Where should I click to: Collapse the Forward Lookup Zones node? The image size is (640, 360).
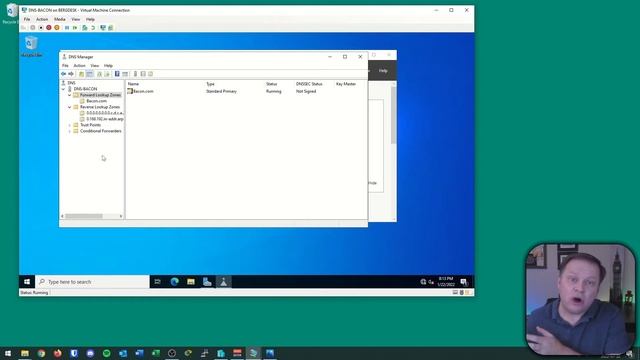coord(69,95)
